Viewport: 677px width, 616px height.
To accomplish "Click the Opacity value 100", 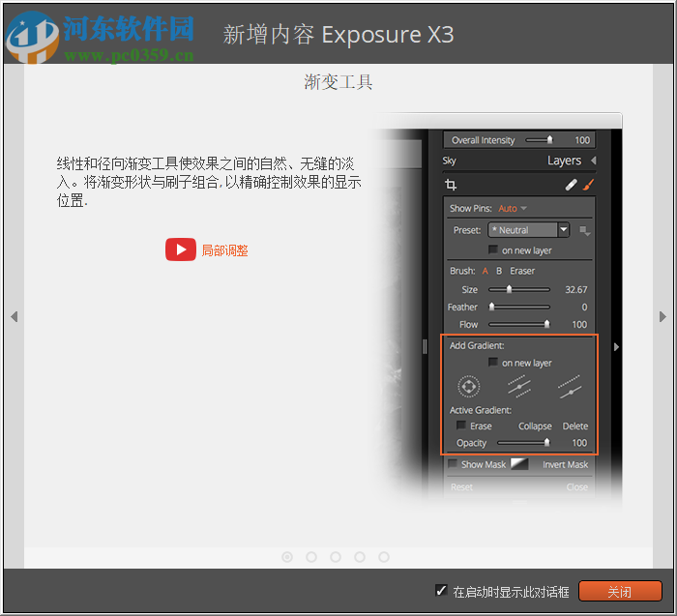I will tap(579, 443).
